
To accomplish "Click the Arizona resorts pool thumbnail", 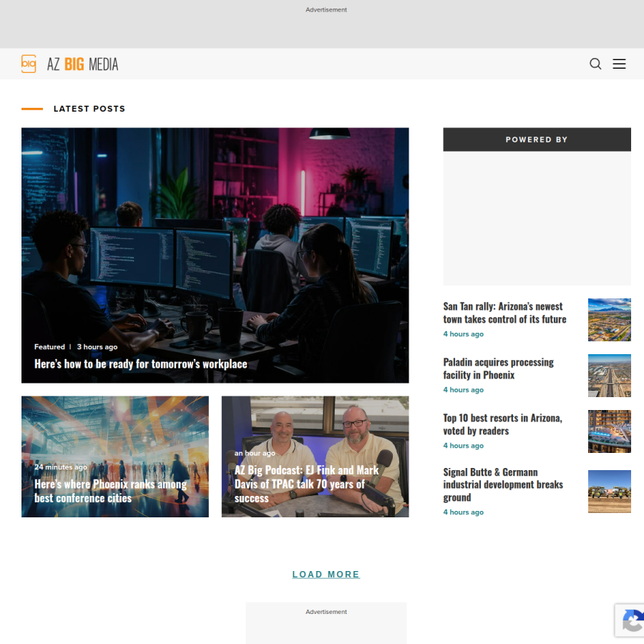I will 609,431.
